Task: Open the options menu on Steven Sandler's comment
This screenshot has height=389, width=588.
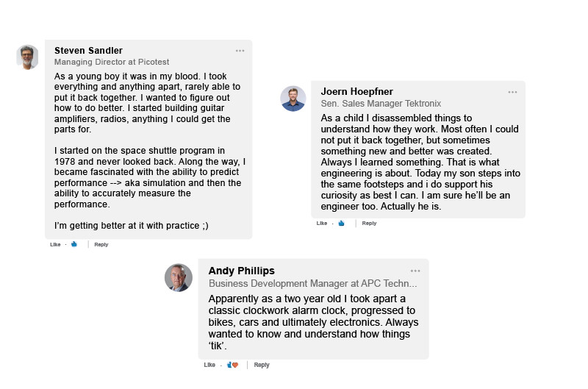Action: [240, 51]
